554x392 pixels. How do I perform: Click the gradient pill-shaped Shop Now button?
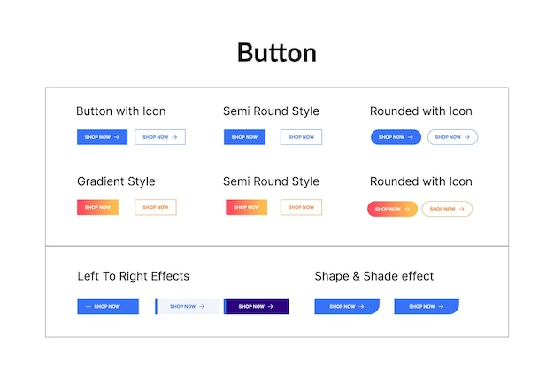tap(392, 209)
